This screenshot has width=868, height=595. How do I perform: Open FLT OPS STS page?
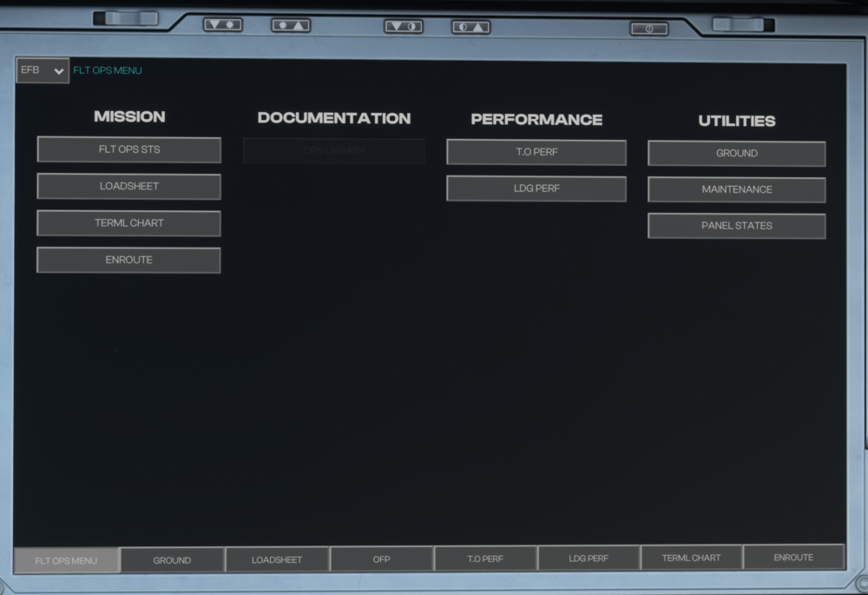(128, 149)
